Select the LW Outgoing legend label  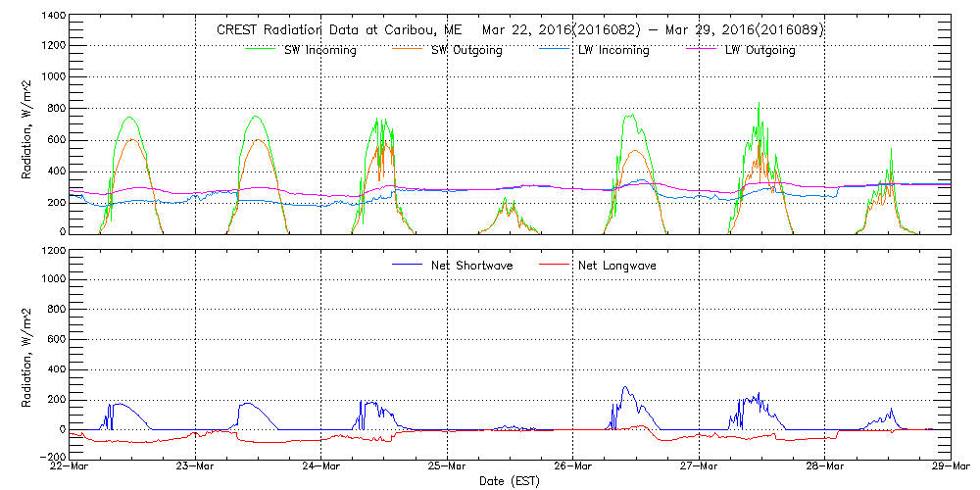[759, 51]
